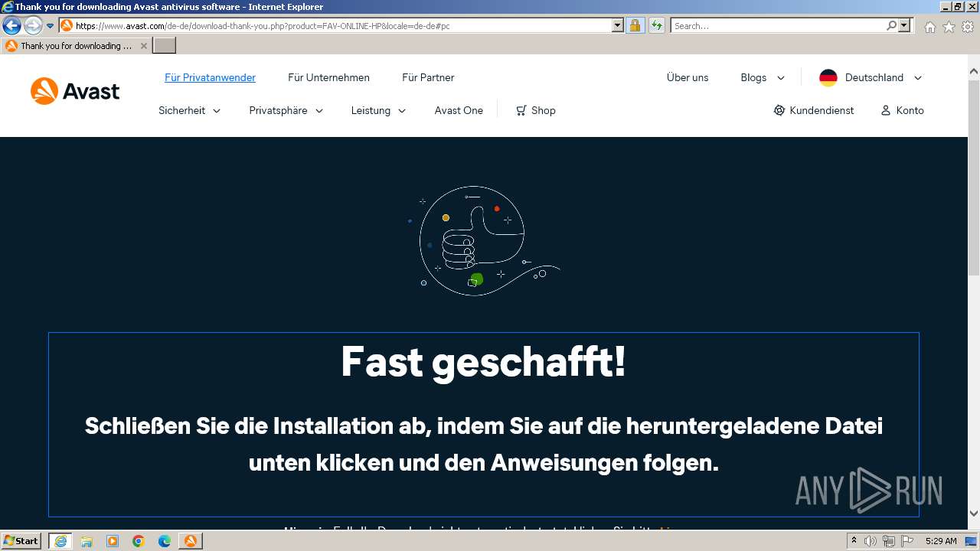
Task: Show hidden system tray icons
Action: click(x=854, y=541)
